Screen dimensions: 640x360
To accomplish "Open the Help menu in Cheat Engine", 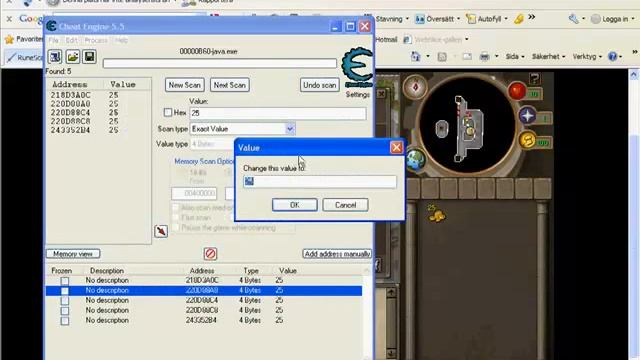I will (x=121, y=40).
